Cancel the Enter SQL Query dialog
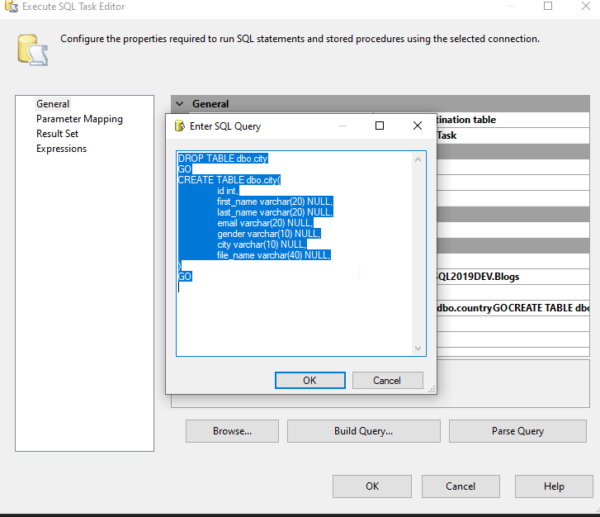 click(387, 380)
